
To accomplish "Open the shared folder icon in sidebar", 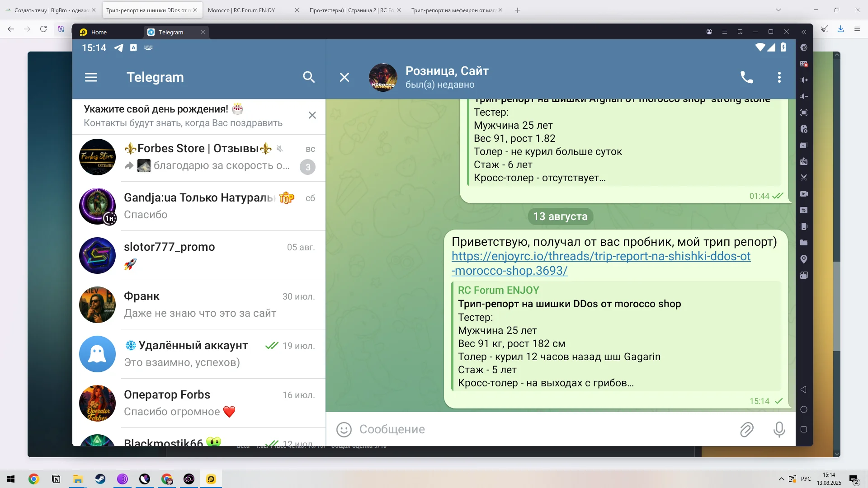I will [x=804, y=243].
